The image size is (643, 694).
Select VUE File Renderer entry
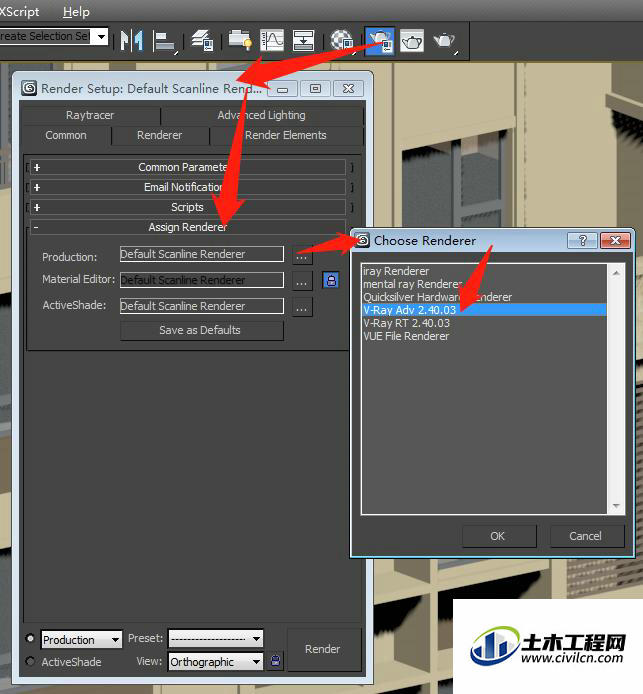[484, 336]
